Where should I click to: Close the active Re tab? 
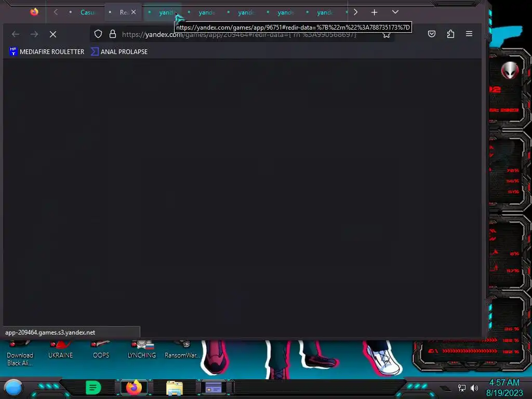tap(134, 12)
